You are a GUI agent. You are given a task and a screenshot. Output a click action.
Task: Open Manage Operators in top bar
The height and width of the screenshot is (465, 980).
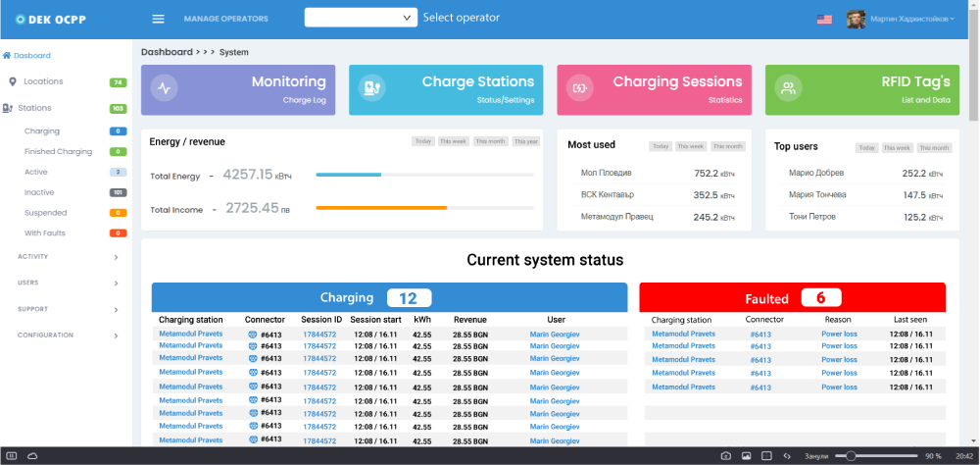click(225, 19)
